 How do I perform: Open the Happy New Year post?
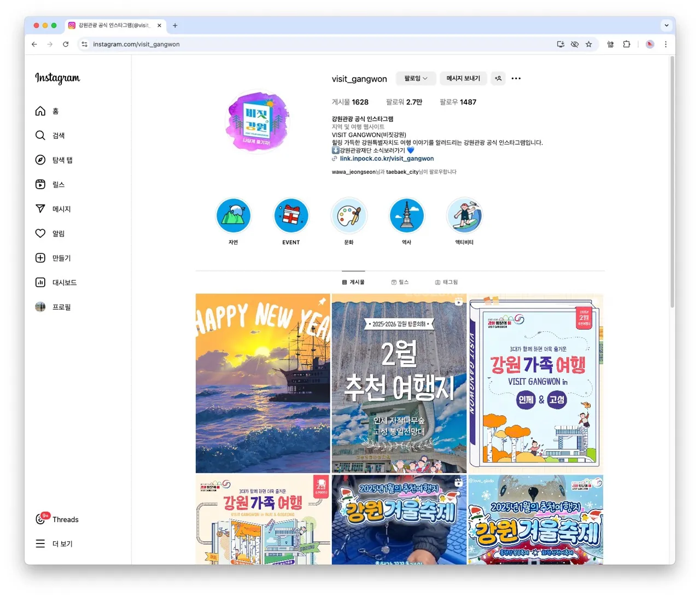click(x=263, y=383)
